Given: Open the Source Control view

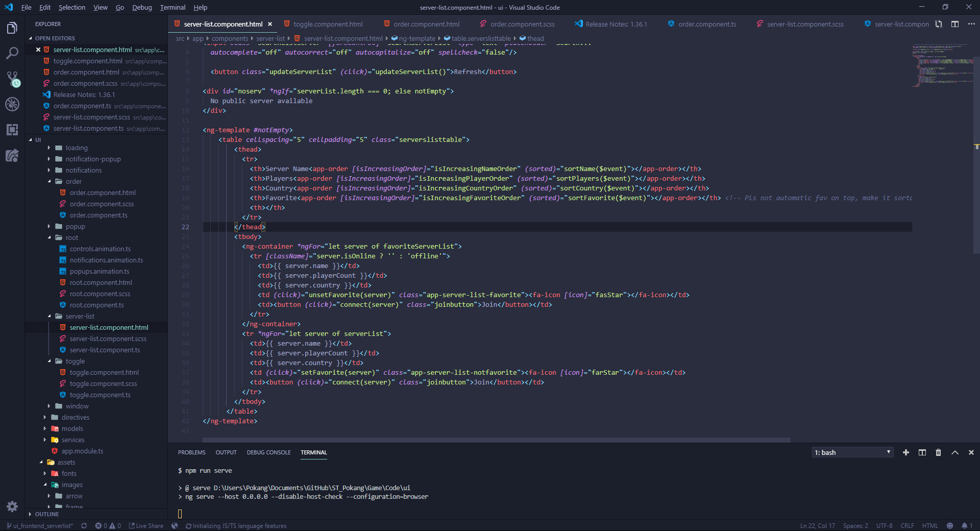Looking at the screenshot, I should coord(12,79).
